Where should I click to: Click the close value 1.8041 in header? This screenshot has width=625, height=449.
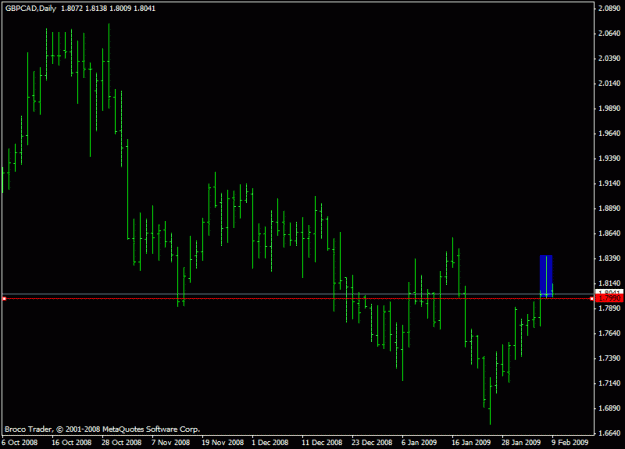tap(144, 8)
